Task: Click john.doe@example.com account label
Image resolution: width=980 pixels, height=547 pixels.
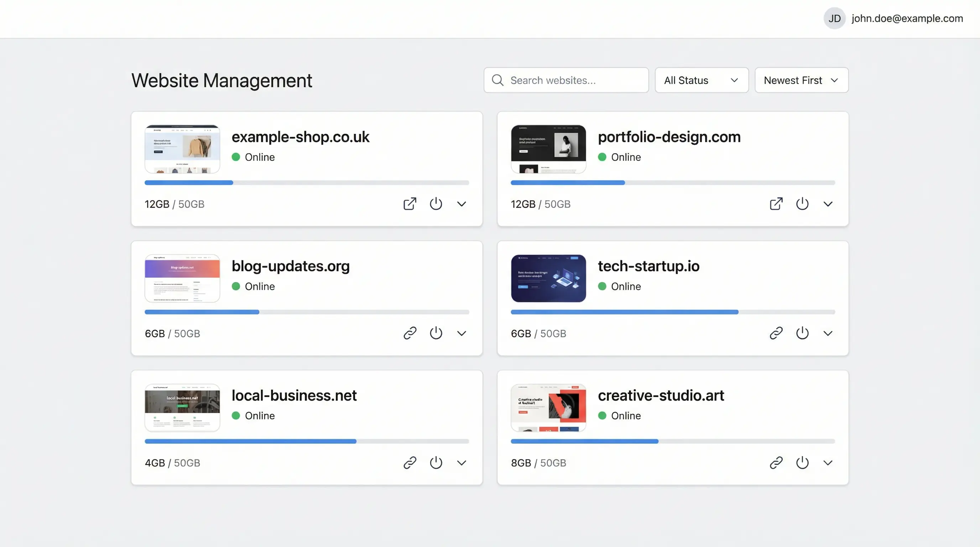Action: pos(907,18)
